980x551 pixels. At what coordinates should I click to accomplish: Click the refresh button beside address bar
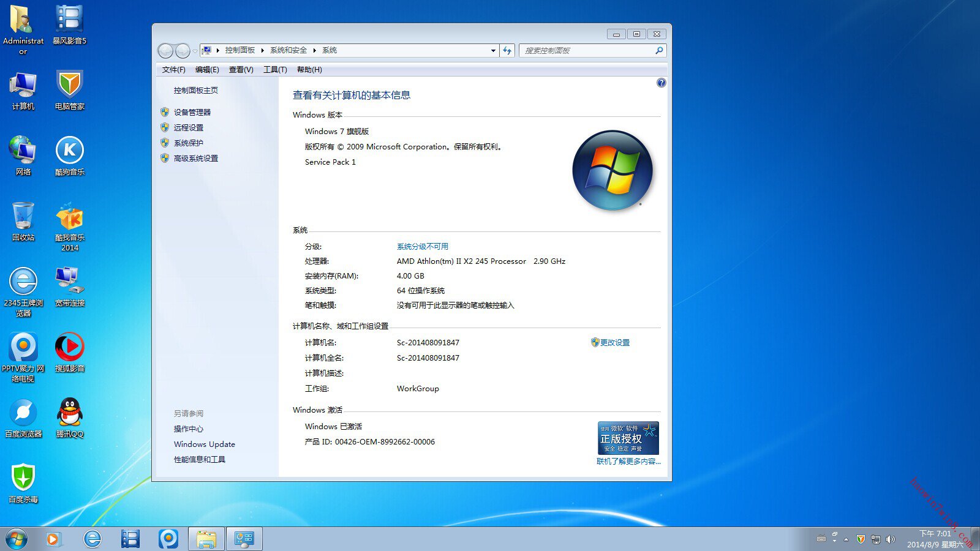coord(507,51)
